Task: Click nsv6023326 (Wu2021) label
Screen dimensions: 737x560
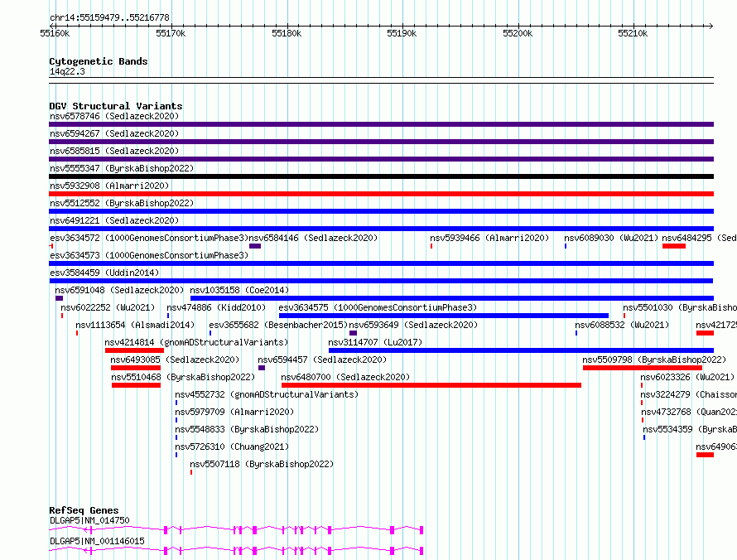Action: (687, 377)
